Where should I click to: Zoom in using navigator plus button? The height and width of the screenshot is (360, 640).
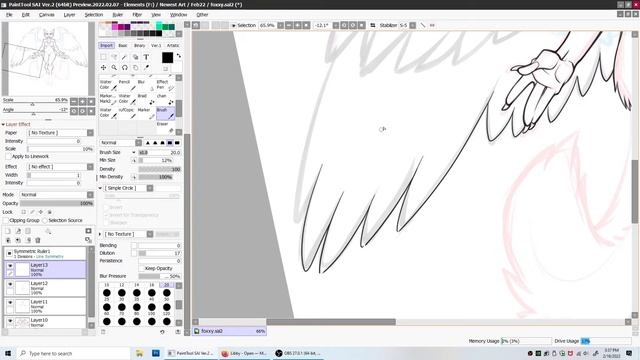point(82,101)
